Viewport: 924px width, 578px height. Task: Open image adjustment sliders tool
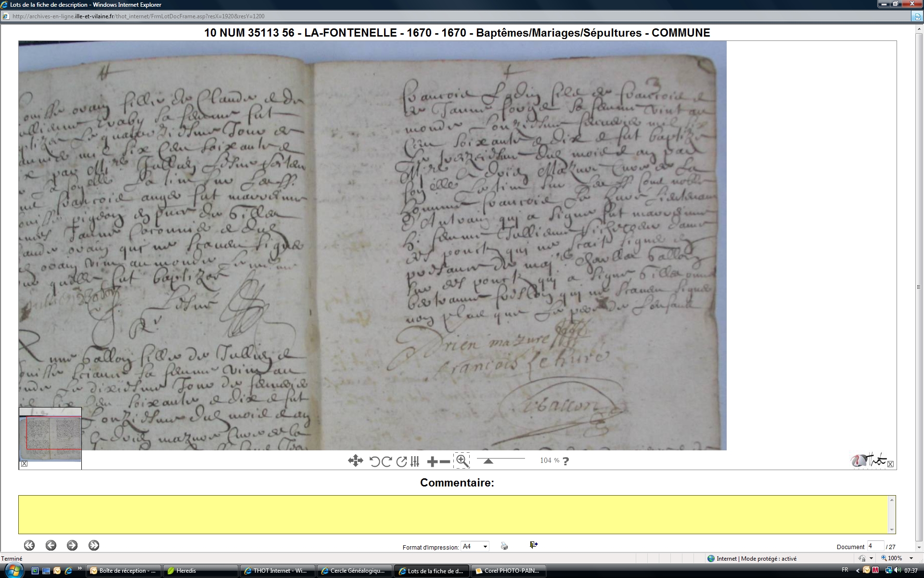415,461
